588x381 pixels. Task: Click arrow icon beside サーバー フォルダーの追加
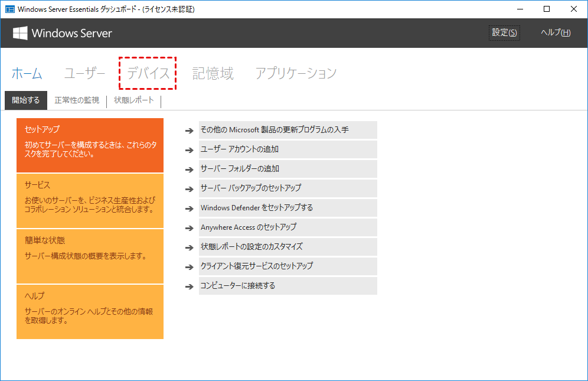point(190,170)
